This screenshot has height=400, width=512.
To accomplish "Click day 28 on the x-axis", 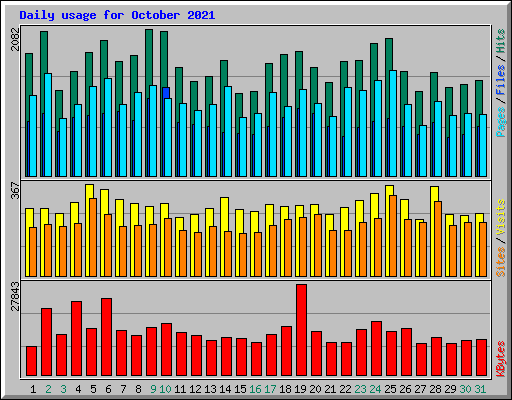I will [x=435, y=389].
